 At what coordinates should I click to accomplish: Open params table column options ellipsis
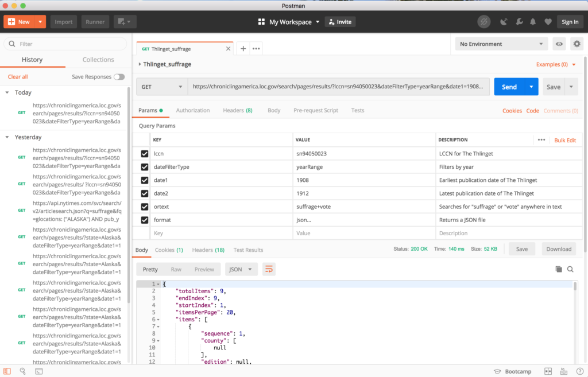(541, 140)
